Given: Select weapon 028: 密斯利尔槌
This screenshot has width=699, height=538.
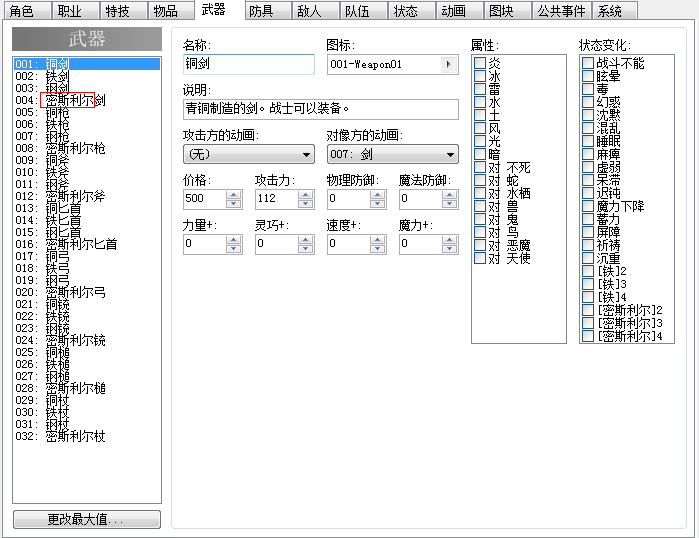Looking at the screenshot, I should pyautogui.click(x=87, y=388).
